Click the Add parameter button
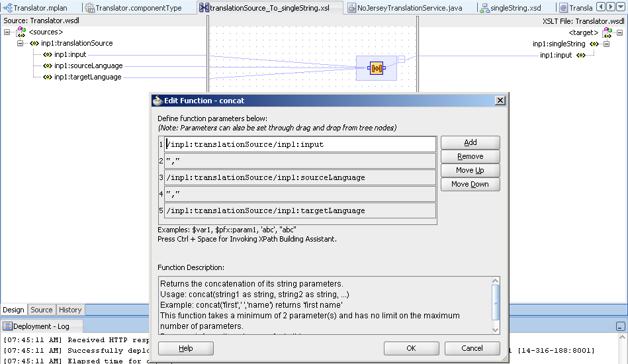The width and height of the screenshot is (628, 364). coord(470,142)
